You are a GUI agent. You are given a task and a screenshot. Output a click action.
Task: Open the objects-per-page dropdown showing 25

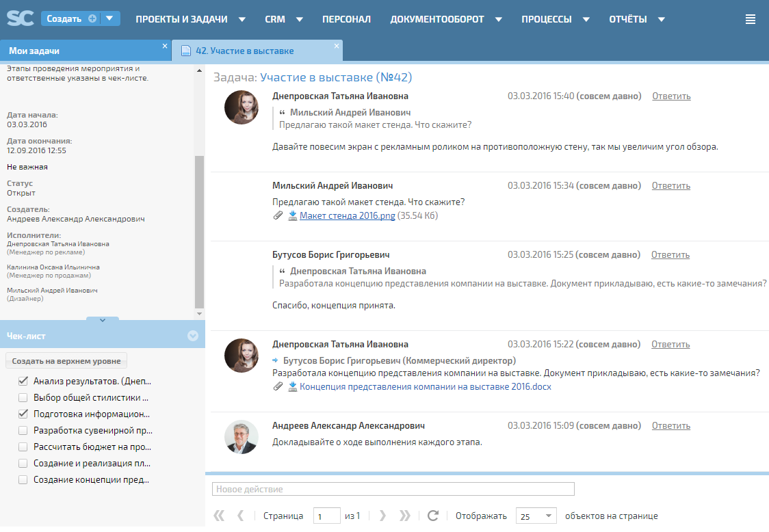[x=536, y=516]
